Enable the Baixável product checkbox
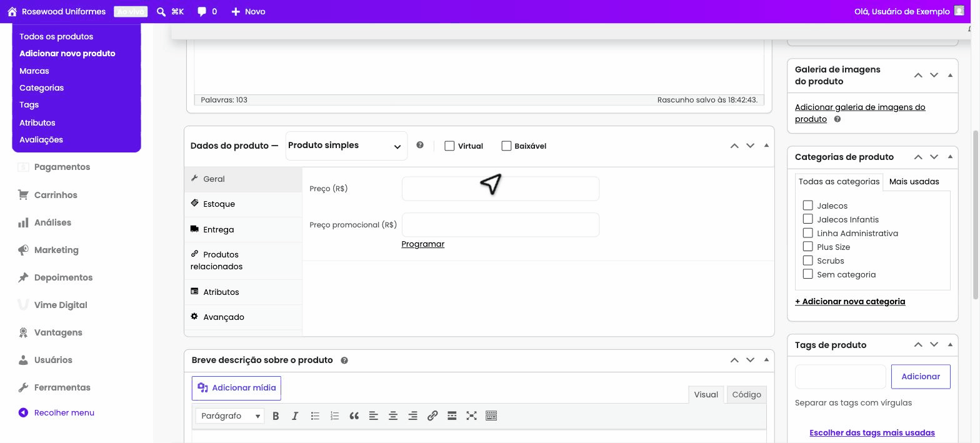This screenshot has height=443, width=980. [x=506, y=146]
